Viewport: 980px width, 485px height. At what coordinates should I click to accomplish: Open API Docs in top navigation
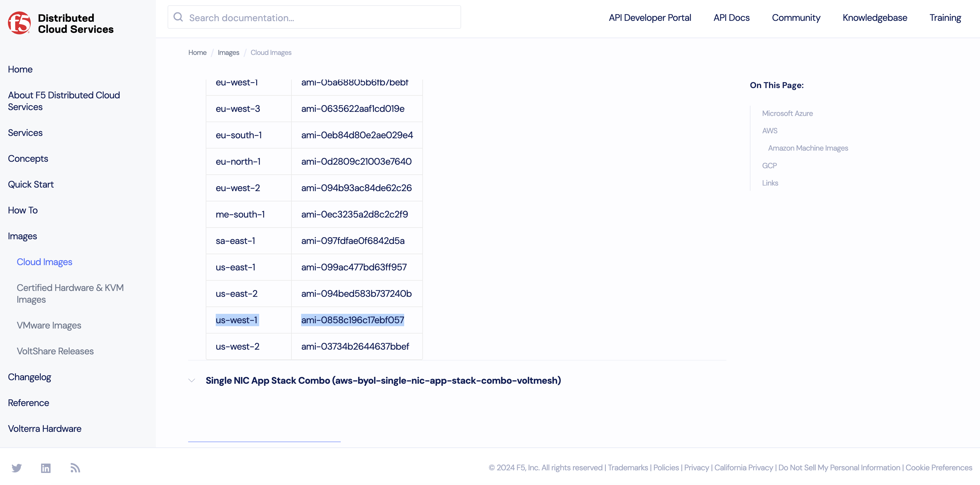tap(731, 18)
